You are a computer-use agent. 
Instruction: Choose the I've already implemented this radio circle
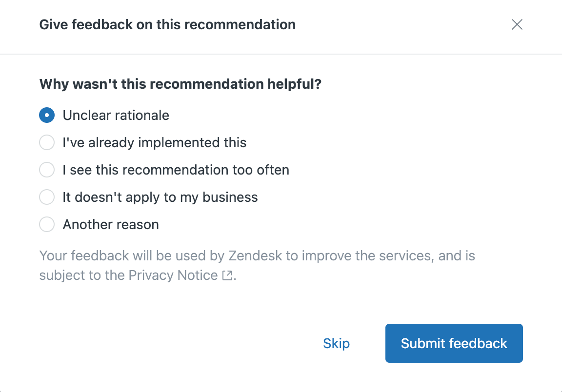[x=47, y=142]
